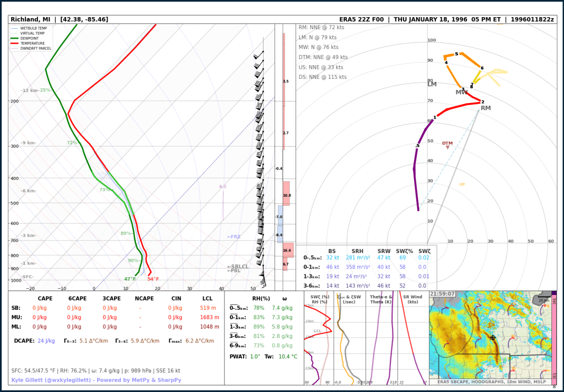564x392 pixels.
Task: Click the 21:59:07 timestamp on the map
Action: point(442,294)
